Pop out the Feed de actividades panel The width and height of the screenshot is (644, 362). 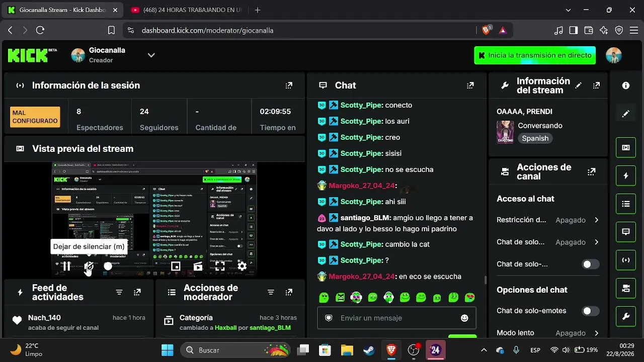(137, 292)
